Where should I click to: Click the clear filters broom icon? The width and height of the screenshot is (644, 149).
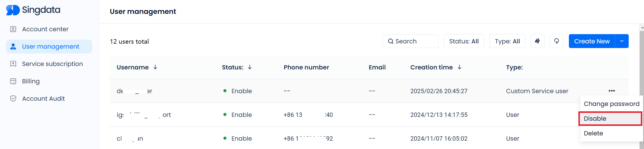coord(537,41)
